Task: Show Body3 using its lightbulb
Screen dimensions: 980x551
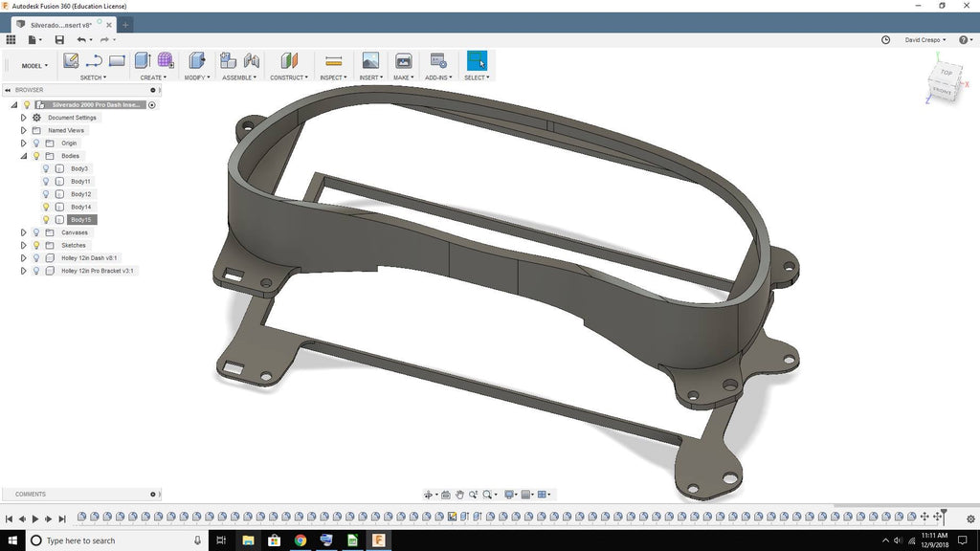Action: (45, 168)
